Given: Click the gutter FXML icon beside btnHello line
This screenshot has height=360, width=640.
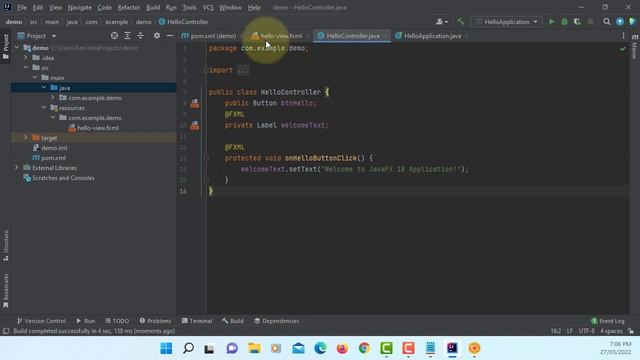Looking at the screenshot, I should coord(195,103).
